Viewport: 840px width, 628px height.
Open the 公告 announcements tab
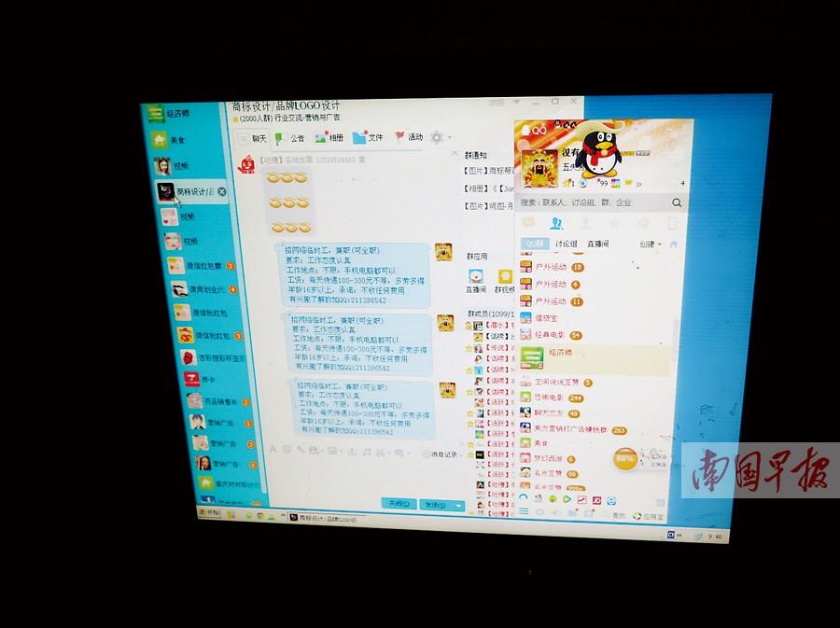point(290,138)
